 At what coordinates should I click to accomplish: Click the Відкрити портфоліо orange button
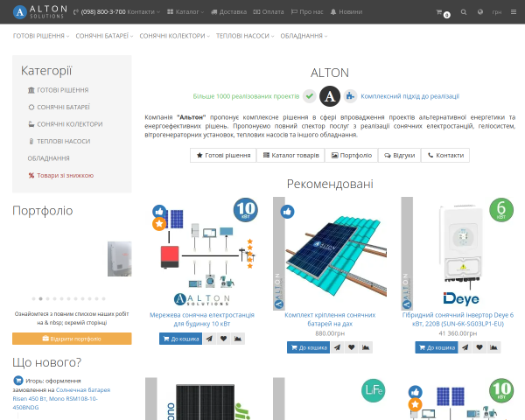coord(72,339)
